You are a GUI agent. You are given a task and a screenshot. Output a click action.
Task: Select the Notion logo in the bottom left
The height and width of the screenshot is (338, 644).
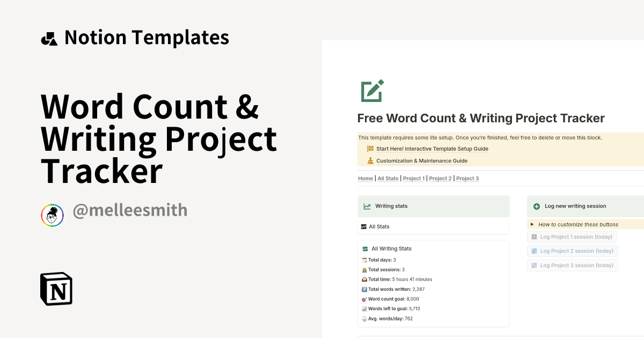point(56,289)
